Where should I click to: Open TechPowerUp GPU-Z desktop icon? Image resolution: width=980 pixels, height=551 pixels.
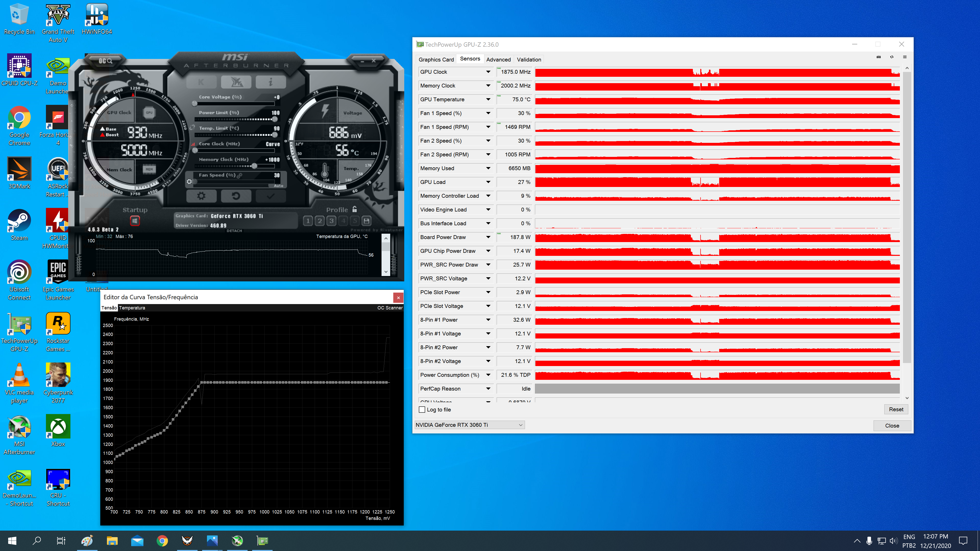pyautogui.click(x=19, y=332)
